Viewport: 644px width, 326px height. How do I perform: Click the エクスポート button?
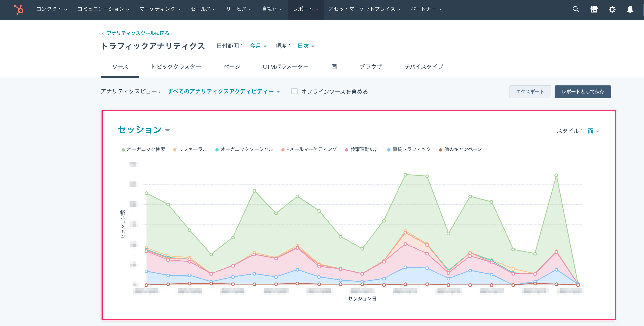pyautogui.click(x=530, y=92)
